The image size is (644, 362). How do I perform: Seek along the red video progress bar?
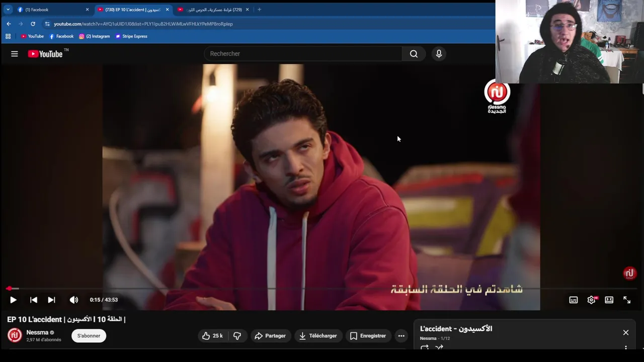322,289
